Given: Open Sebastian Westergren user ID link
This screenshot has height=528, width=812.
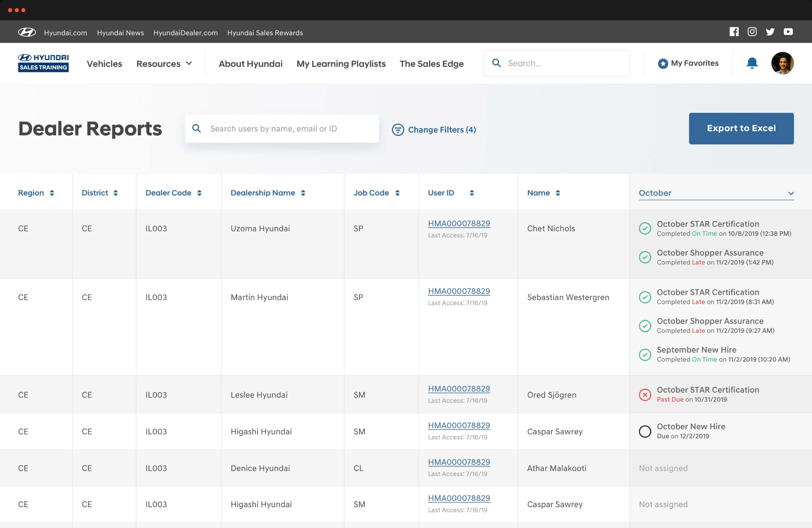Looking at the screenshot, I should (x=459, y=291).
